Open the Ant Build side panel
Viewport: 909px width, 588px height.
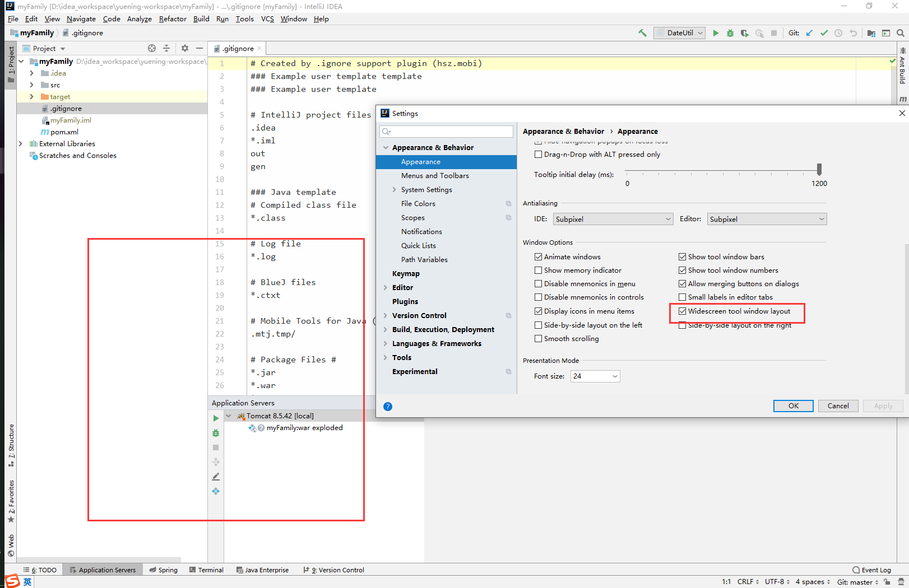tap(902, 66)
